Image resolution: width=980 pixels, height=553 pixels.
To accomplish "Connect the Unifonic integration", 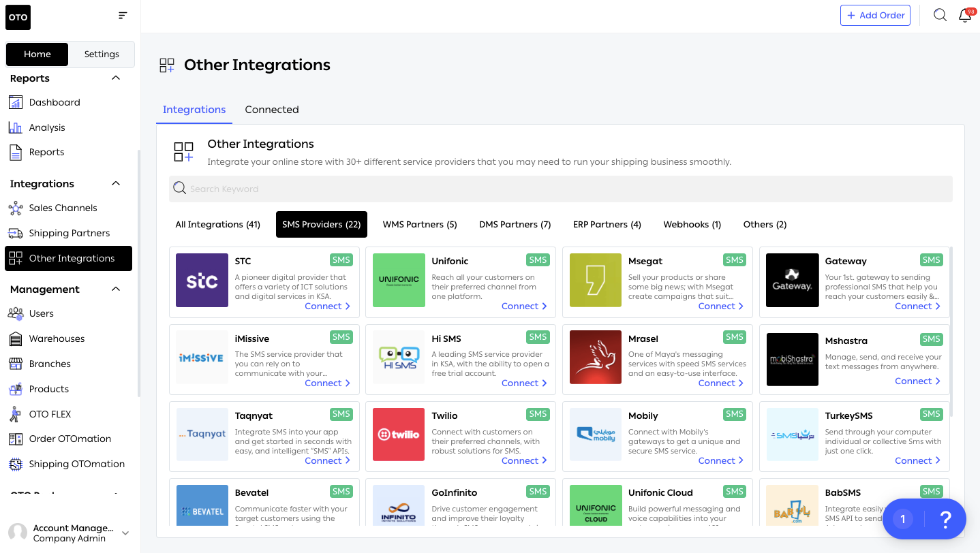I will click(525, 306).
